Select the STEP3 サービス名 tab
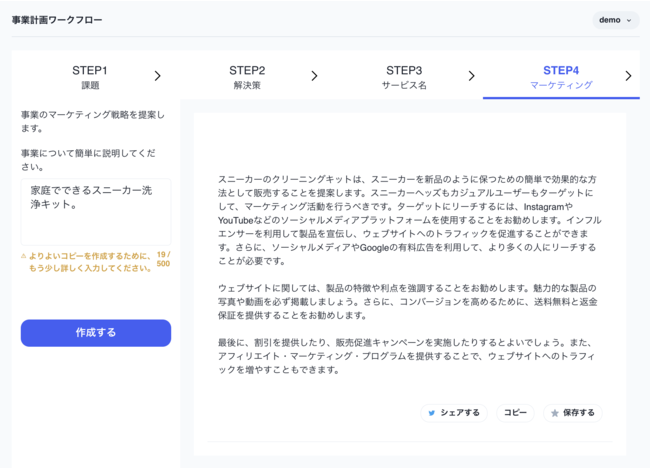This screenshot has height=468, width=650. tap(404, 77)
